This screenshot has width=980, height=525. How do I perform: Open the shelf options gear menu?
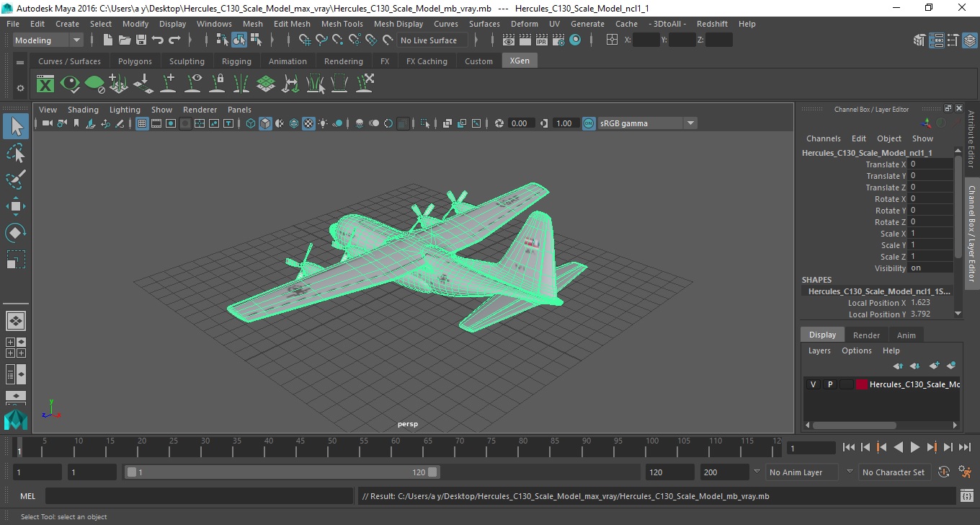[20, 88]
